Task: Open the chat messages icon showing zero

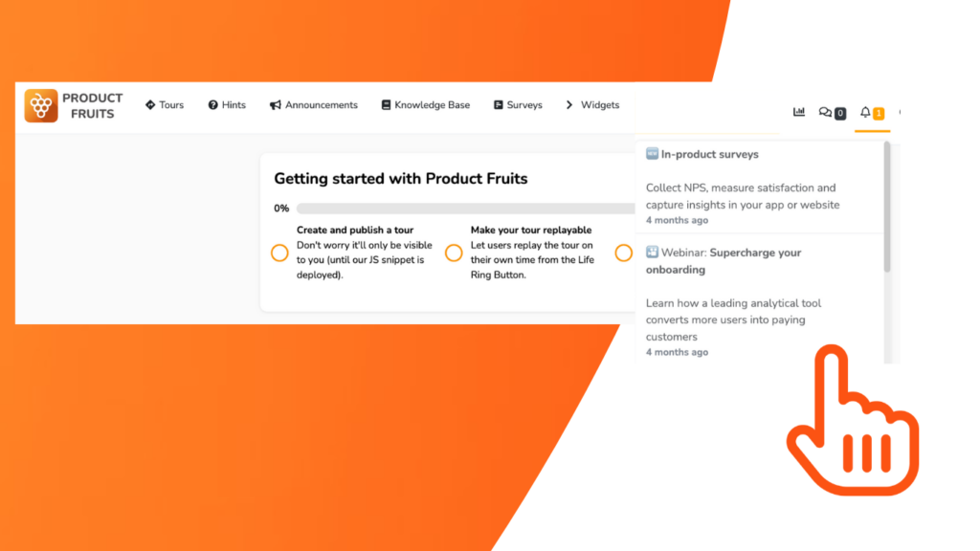Action: tap(832, 112)
